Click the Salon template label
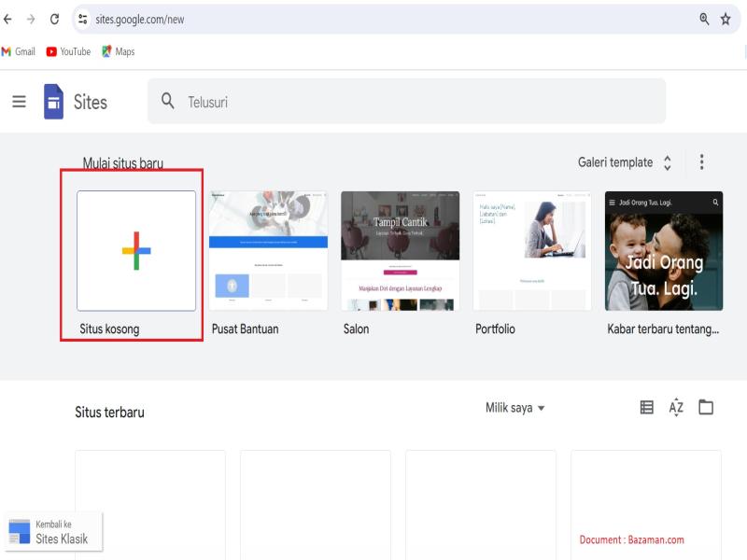The image size is (747, 560). pos(357,329)
